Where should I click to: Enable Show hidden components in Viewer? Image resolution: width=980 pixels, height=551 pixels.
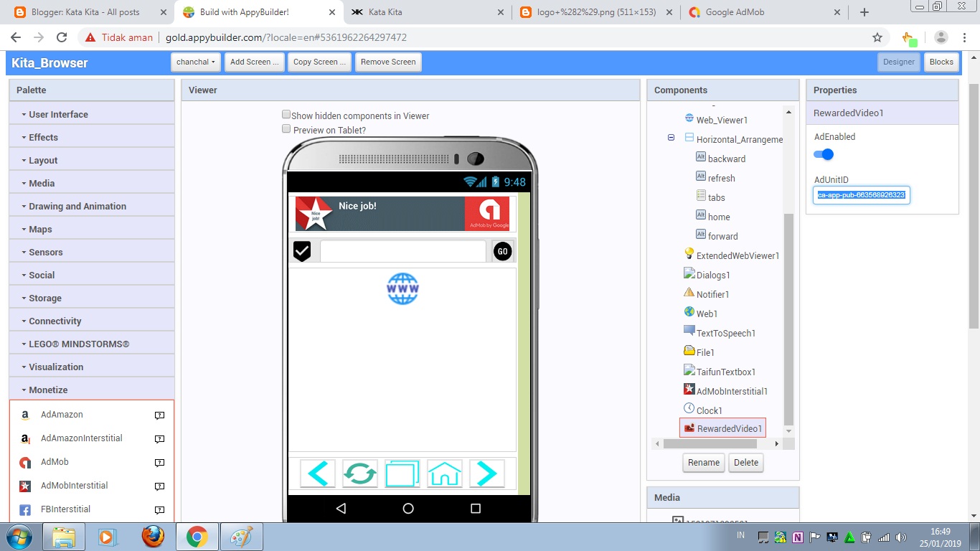pyautogui.click(x=286, y=114)
